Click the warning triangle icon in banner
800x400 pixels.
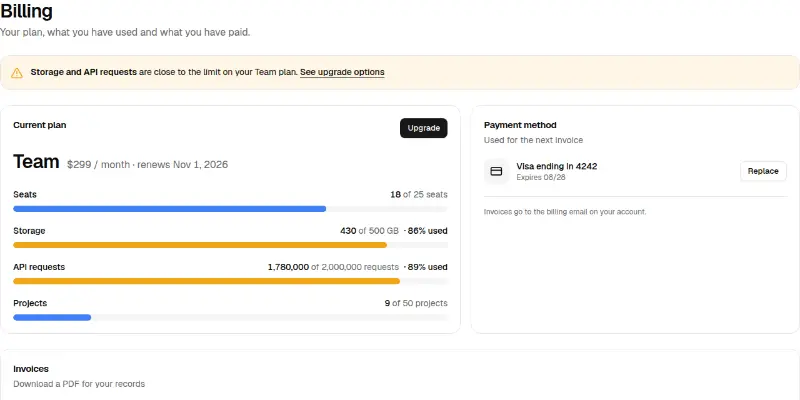(x=17, y=72)
